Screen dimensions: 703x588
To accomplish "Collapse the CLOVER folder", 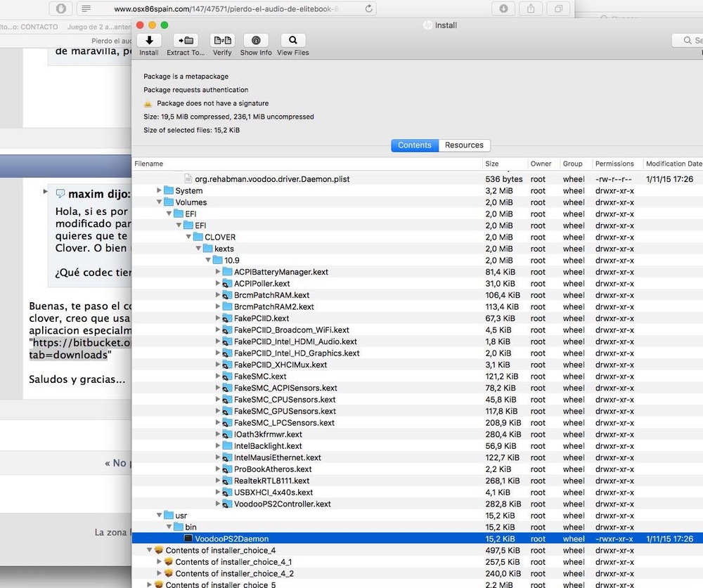I will point(188,237).
